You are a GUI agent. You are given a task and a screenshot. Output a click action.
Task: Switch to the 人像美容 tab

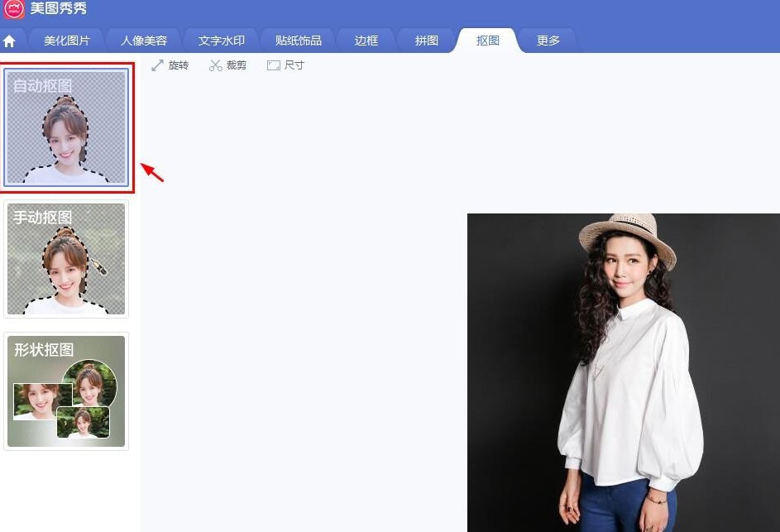(x=144, y=41)
